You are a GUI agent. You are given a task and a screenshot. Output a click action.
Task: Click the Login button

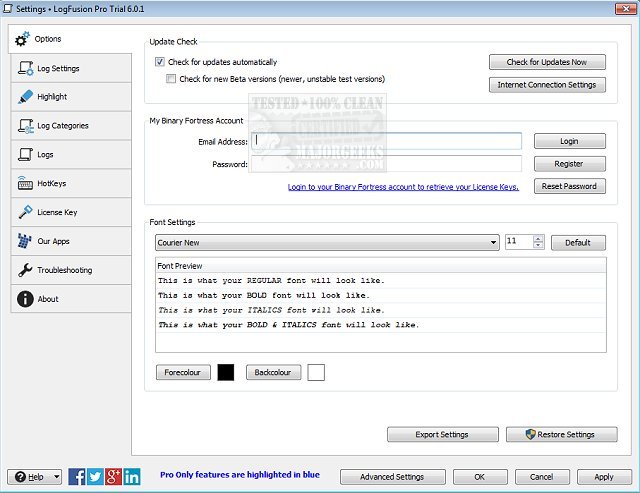[x=569, y=141]
